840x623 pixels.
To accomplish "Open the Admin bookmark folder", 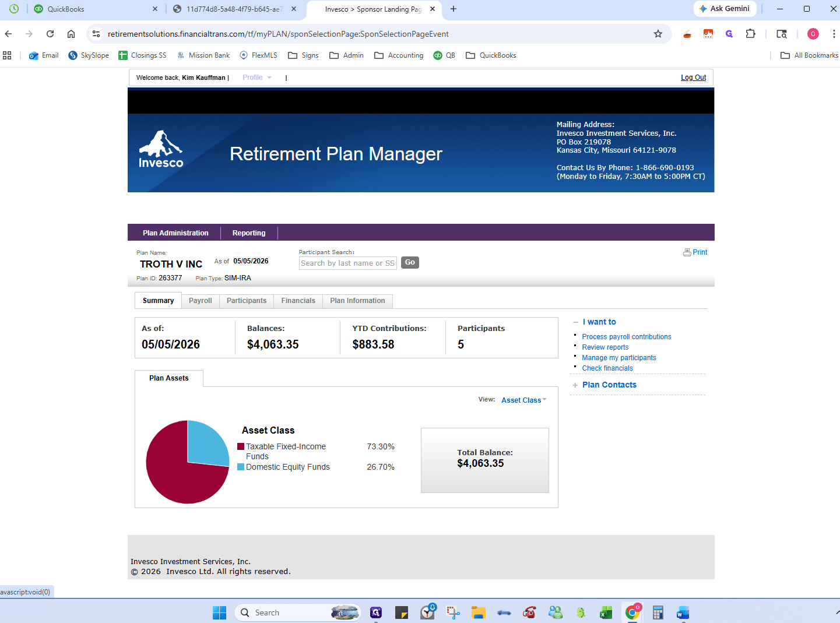I will pyautogui.click(x=346, y=55).
